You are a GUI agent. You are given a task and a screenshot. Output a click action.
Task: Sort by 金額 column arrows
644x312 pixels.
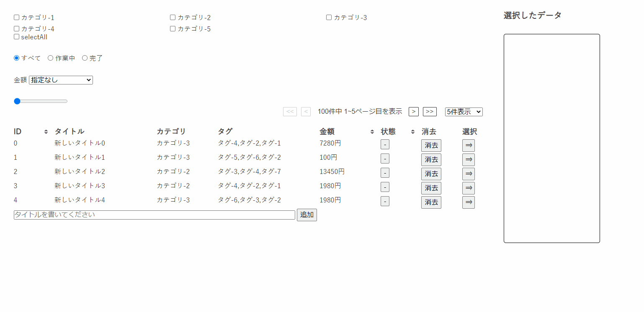tap(372, 132)
